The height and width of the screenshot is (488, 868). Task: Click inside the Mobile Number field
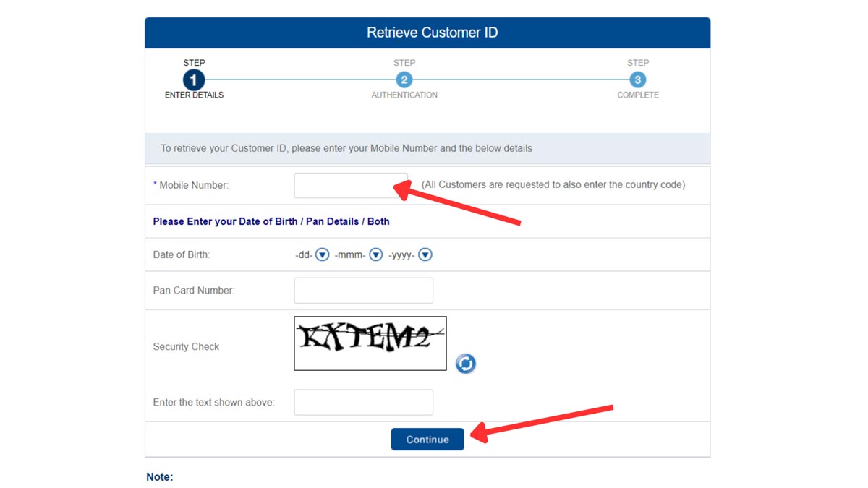pos(351,185)
